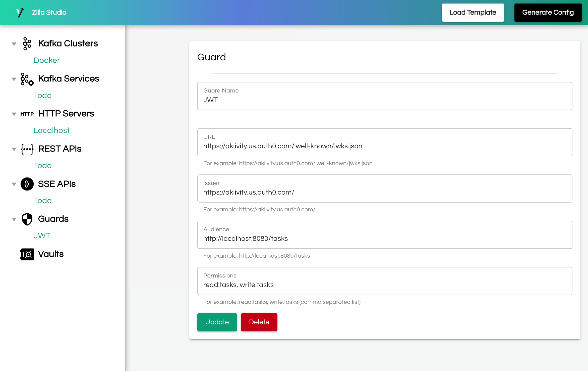Image resolution: width=588 pixels, height=371 pixels.
Task: Click the Zilla Studio logo icon
Action: click(x=20, y=12)
